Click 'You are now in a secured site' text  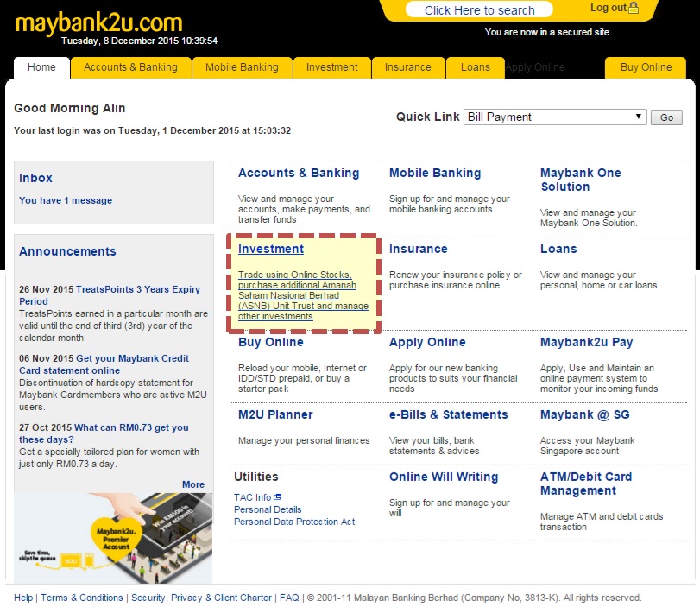[547, 32]
